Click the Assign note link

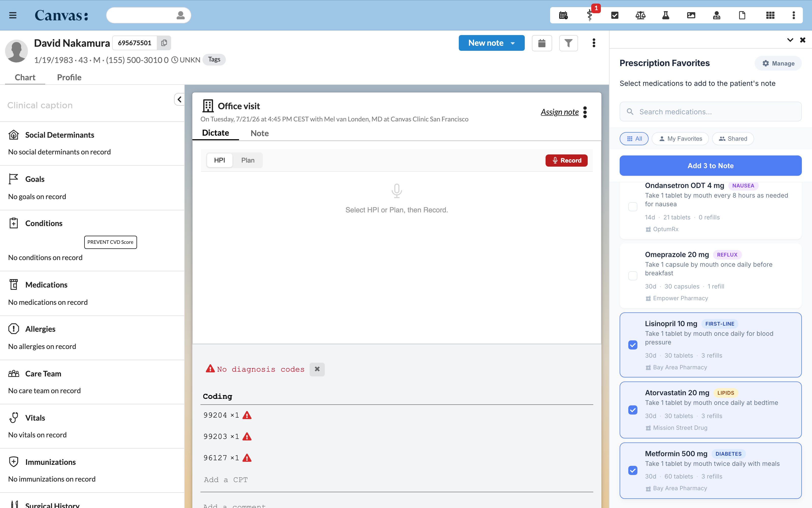point(560,112)
